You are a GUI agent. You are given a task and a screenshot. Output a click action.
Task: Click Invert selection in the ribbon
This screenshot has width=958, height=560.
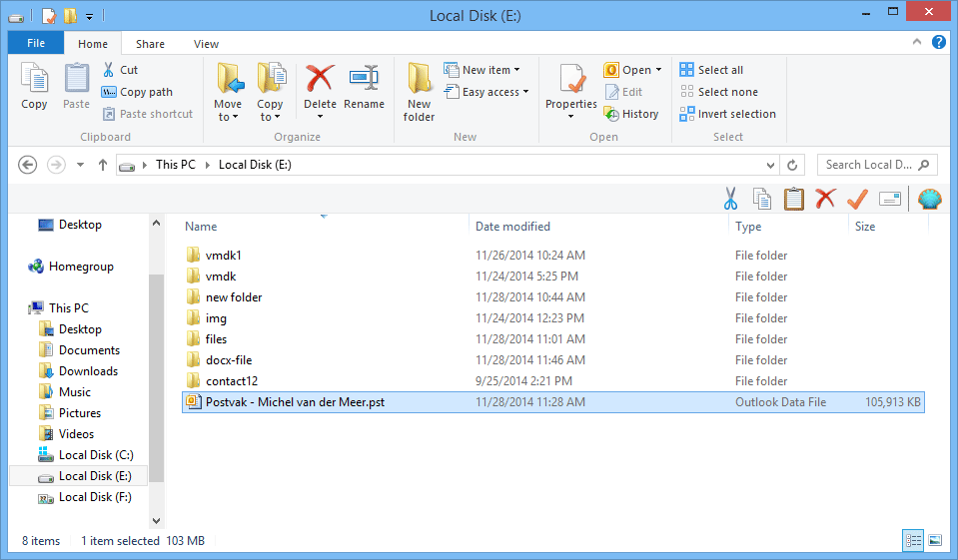click(x=727, y=114)
